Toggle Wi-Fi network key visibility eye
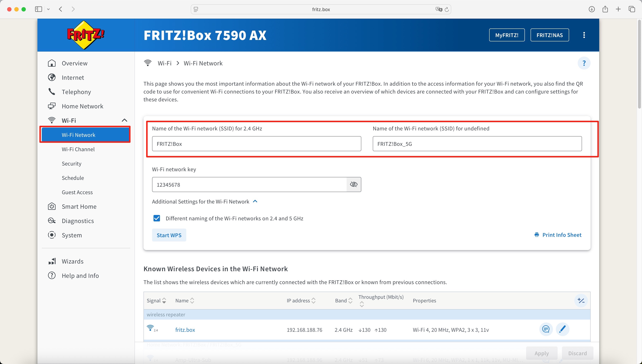The width and height of the screenshot is (642, 364). [354, 185]
